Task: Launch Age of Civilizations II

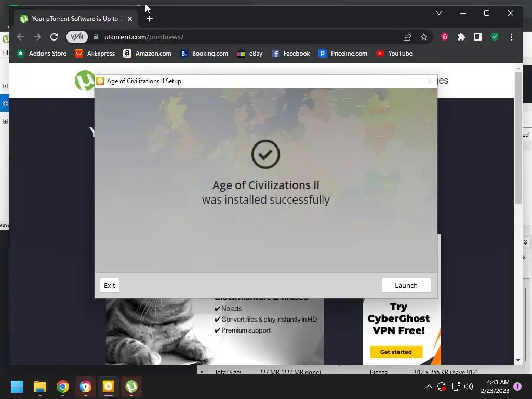Action: pos(406,285)
